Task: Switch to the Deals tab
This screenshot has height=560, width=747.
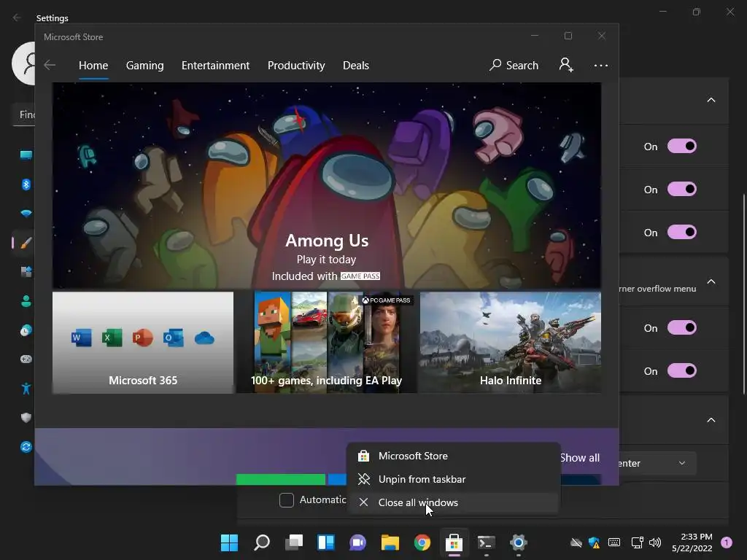Action: [356, 65]
